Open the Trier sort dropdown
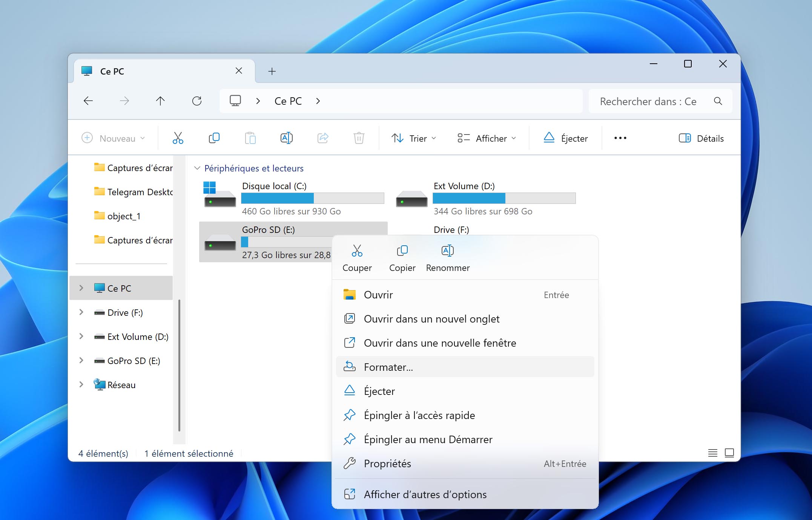The width and height of the screenshot is (812, 520). (414, 138)
